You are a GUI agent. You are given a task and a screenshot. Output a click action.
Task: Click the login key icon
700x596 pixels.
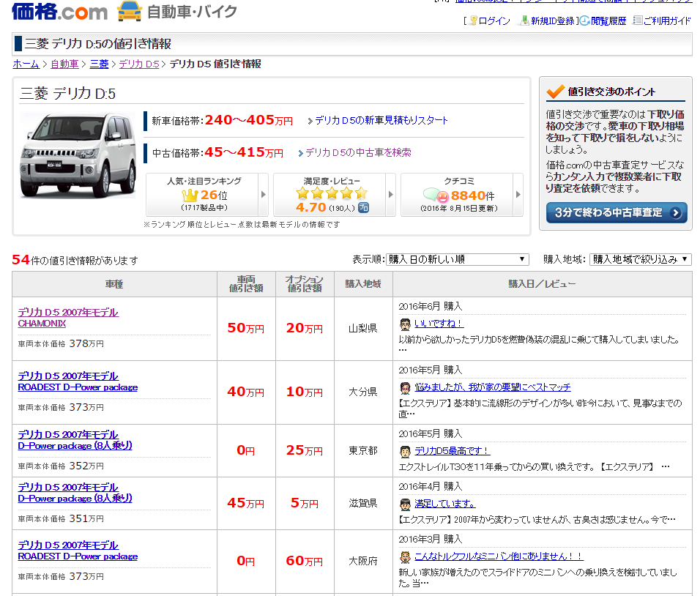pyautogui.click(x=473, y=21)
